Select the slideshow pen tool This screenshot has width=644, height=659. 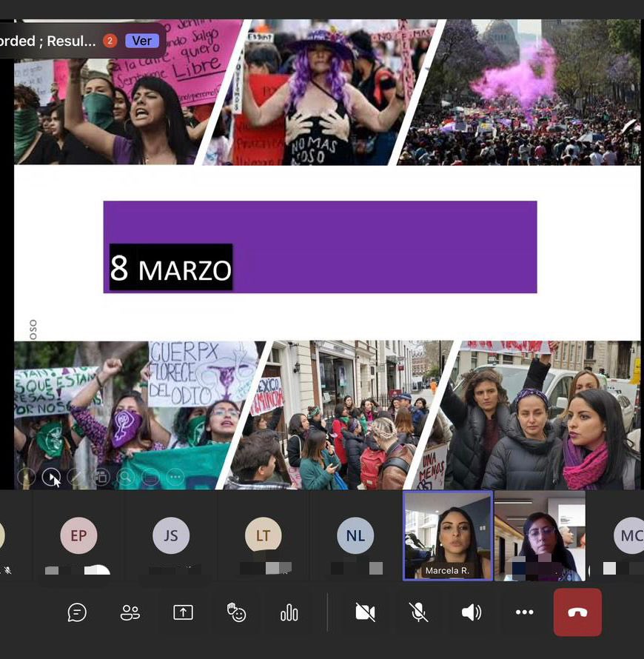(x=76, y=477)
